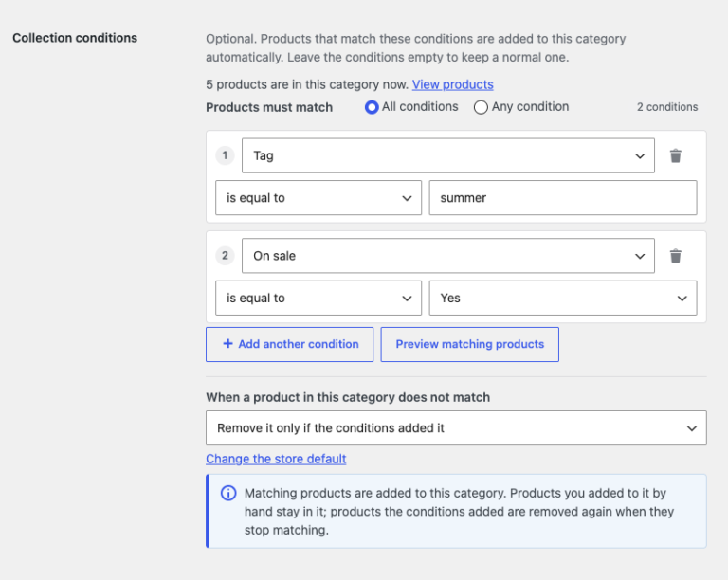
Task: Delete condition 1 with its trash icon
Action: pyautogui.click(x=676, y=156)
